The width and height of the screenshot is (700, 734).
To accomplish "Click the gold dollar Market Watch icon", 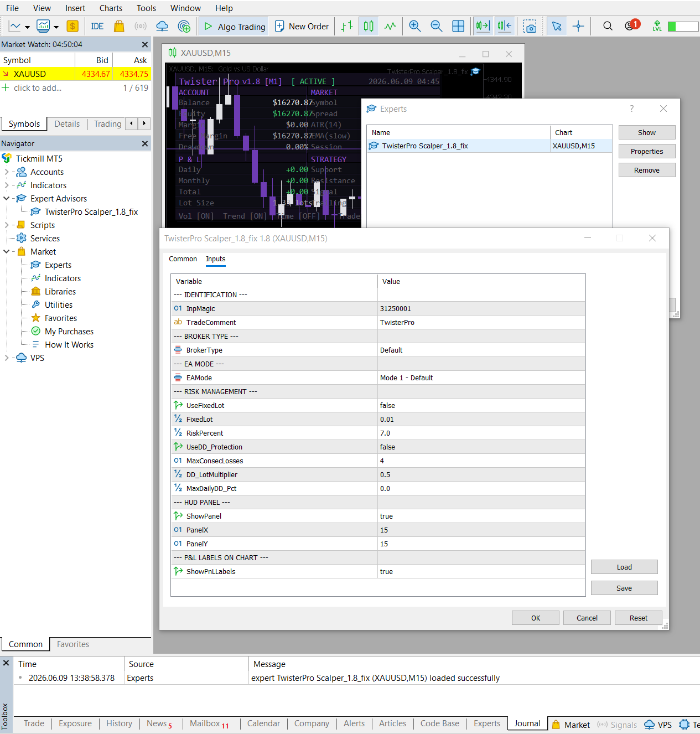I will click(x=72, y=26).
